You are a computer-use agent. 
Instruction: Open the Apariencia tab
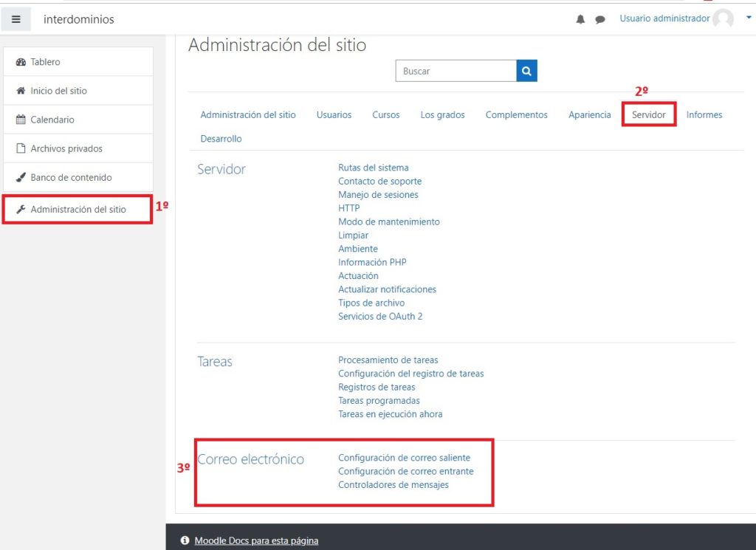point(589,114)
